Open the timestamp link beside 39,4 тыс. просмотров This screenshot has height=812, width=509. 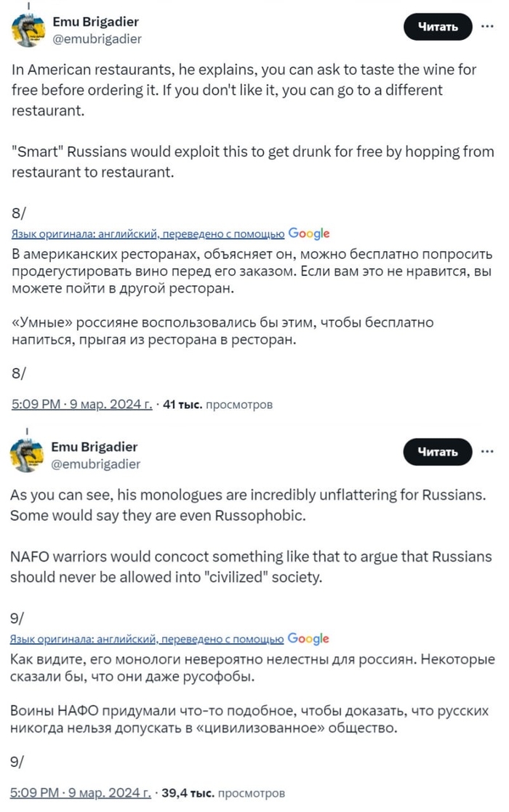coord(82,792)
